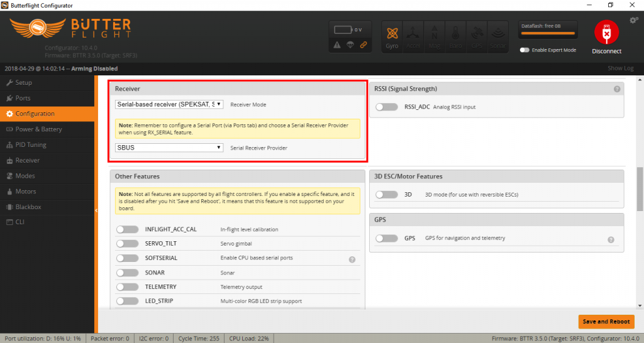The height and width of the screenshot is (343, 644).
Task: Open the Receiver Mode dropdown
Action: (x=169, y=104)
